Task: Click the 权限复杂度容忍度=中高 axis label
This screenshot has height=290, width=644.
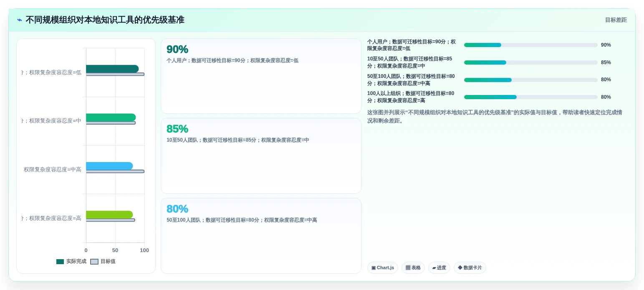Action: [x=53, y=170]
